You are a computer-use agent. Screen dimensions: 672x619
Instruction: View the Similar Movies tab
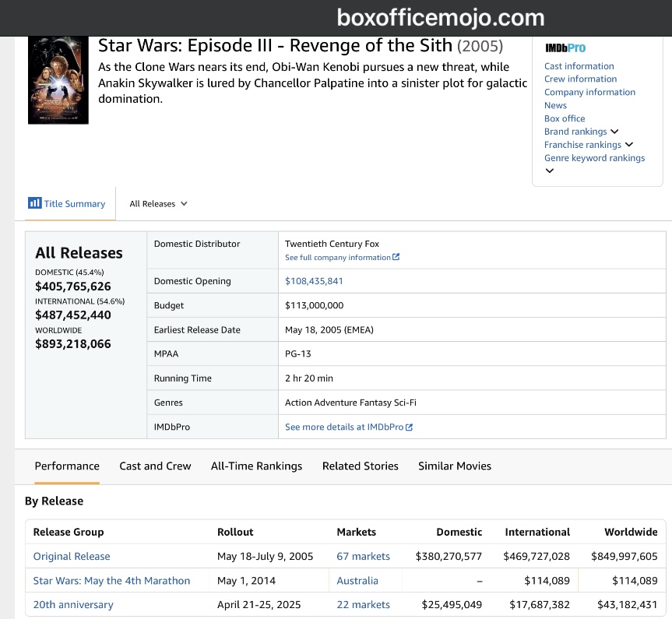[x=455, y=466]
